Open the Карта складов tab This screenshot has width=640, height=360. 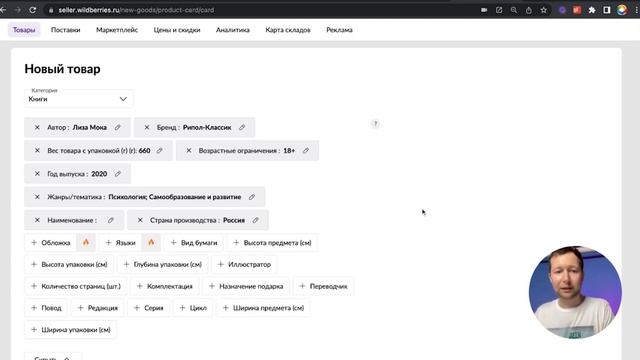(x=288, y=30)
